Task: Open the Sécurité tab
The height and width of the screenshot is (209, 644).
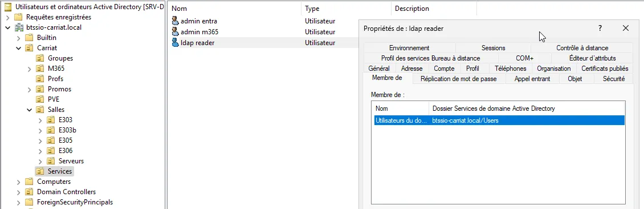Action: pyautogui.click(x=614, y=79)
